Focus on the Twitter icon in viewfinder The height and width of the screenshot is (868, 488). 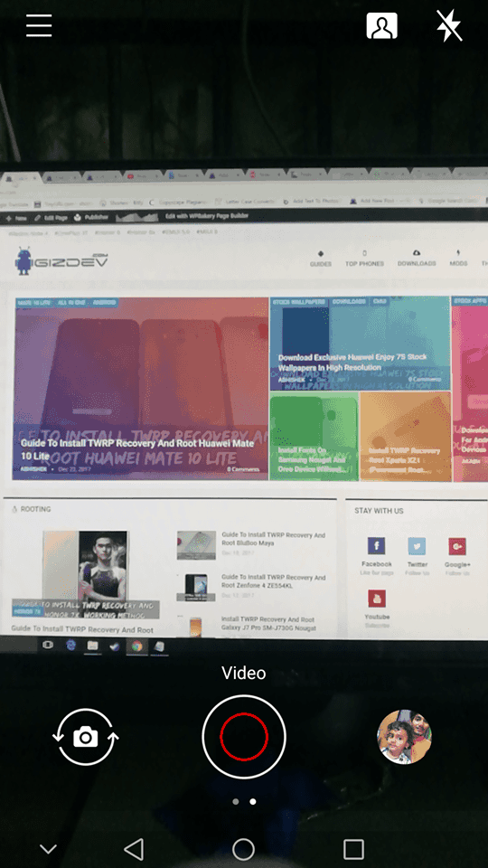pyautogui.click(x=418, y=546)
